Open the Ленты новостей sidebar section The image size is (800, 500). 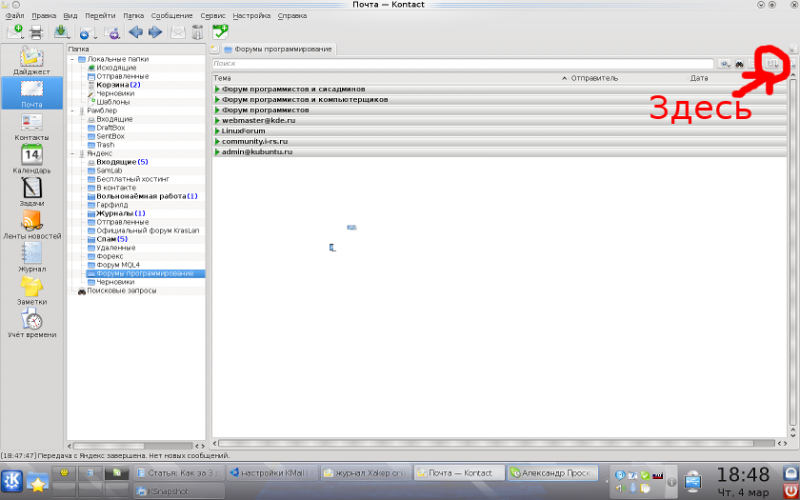(x=32, y=224)
